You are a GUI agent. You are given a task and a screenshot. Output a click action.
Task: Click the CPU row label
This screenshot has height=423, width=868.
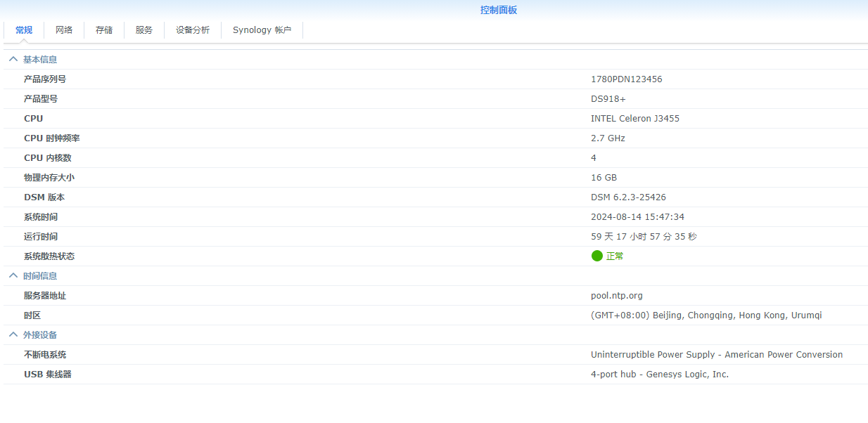[x=34, y=119]
